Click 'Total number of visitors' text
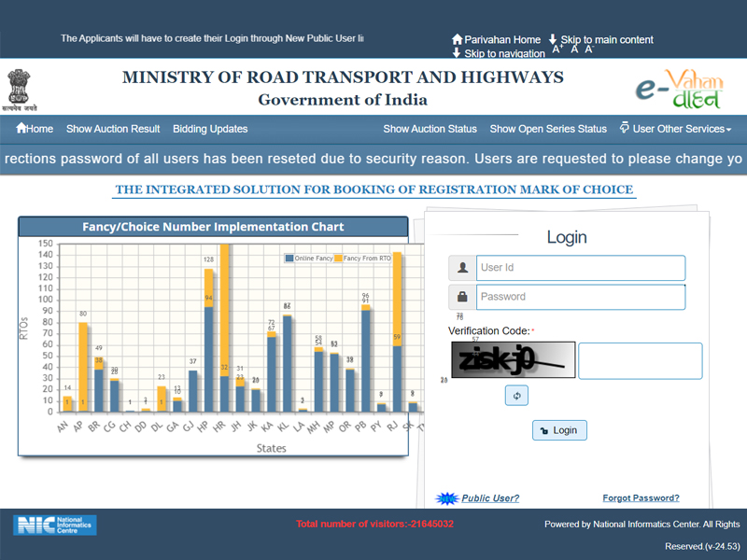The width and height of the screenshot is (747, 560). click(374, 524)
